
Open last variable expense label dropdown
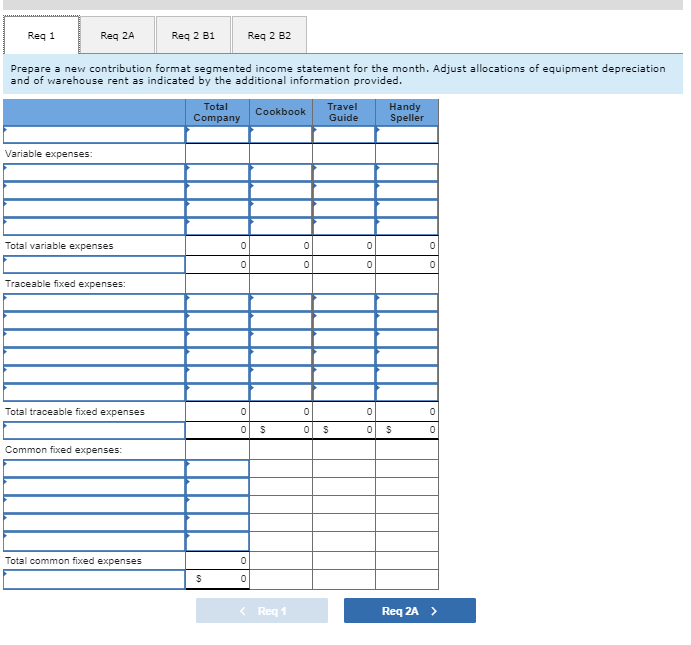click(94, 226)
